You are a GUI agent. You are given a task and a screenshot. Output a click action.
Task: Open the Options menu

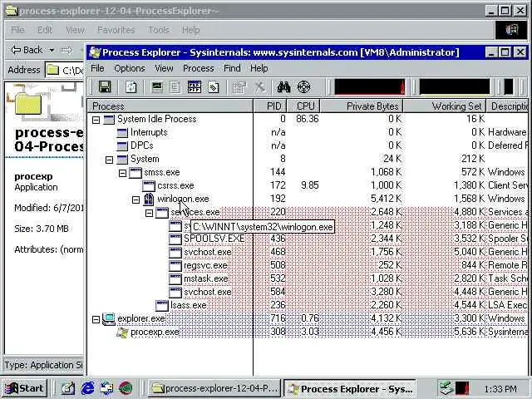[x=130, y=68]
